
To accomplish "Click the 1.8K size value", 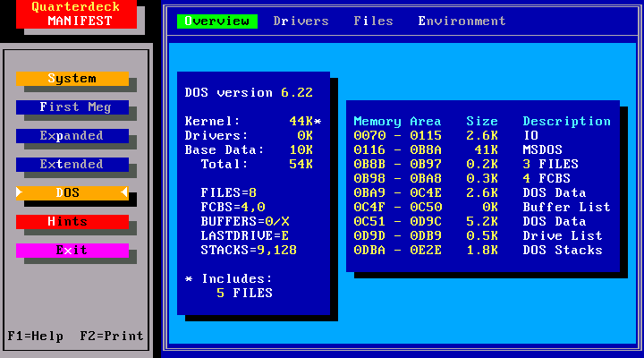I will [x=482, y=251].
